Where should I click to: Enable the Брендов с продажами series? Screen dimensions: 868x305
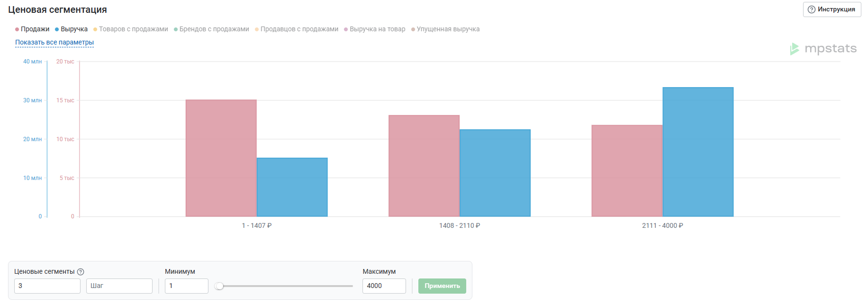[211, 29]
